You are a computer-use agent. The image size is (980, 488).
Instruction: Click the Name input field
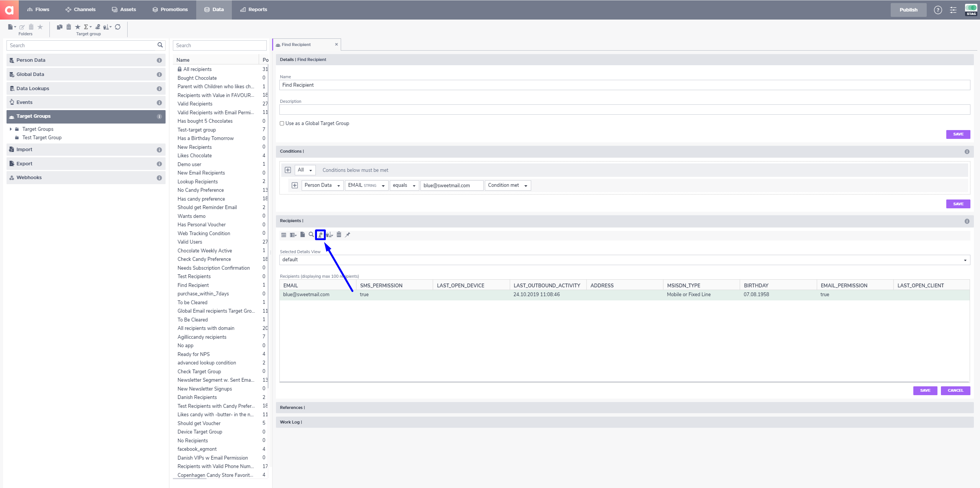(x=625, y=85)
